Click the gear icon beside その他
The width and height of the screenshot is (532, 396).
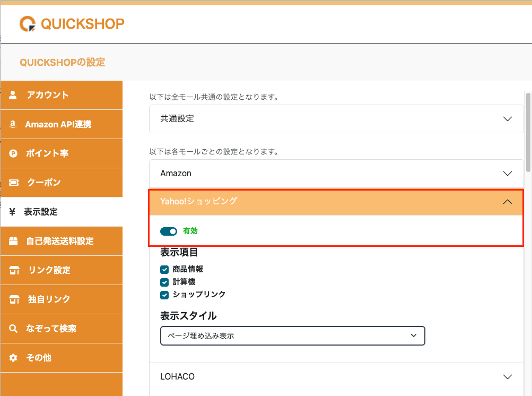pos(13,358)
